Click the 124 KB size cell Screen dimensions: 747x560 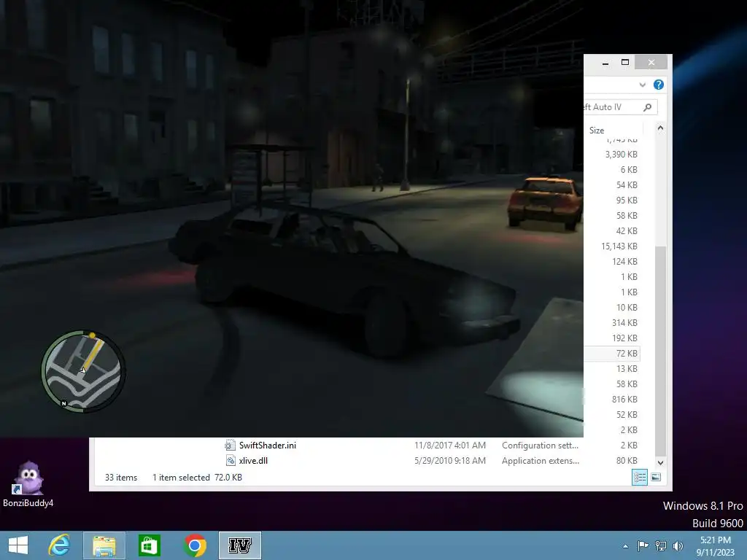(x=624, y=262)
